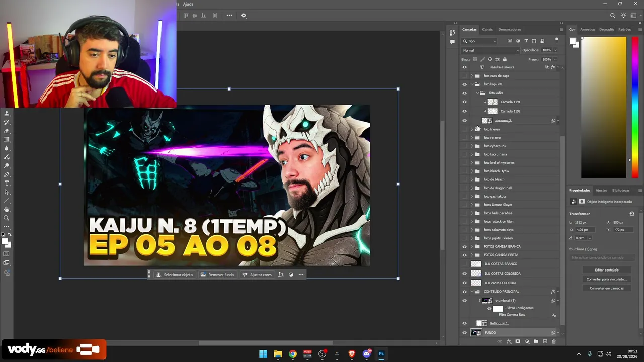
Task: Select the Gradient tool
Action: click(7, 139)
